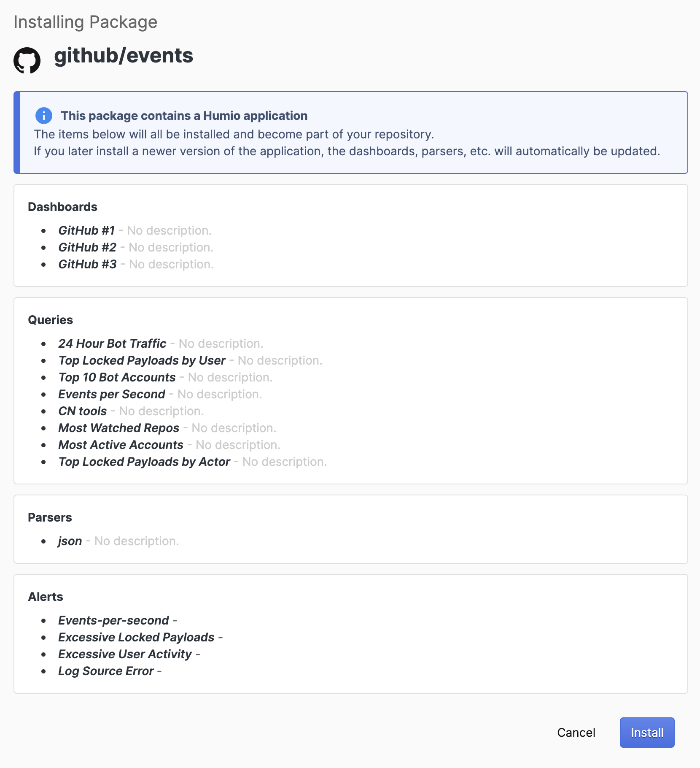Click the blue info icon
The width and height of the screenshot is (700, 768).
coord(44,116)
